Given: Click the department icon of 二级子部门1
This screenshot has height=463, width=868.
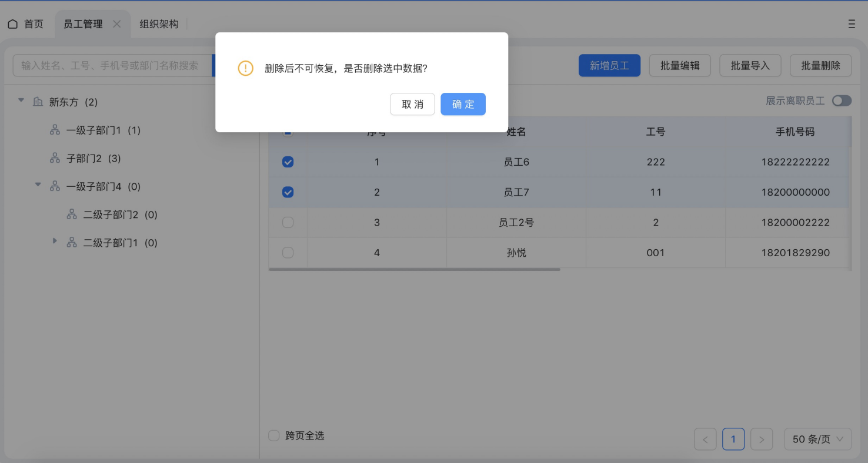Looking at the screenshot, I should [72, 243].
